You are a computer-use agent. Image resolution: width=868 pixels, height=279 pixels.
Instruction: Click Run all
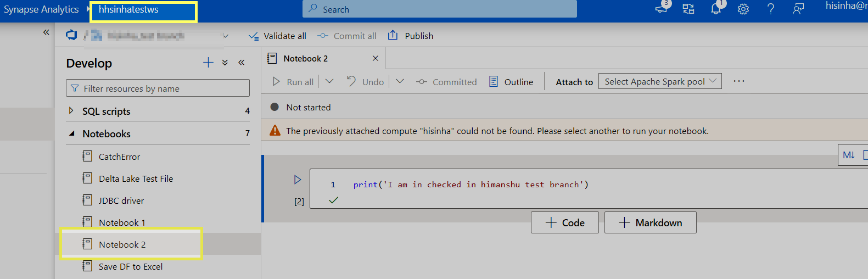tap(293, 82)
